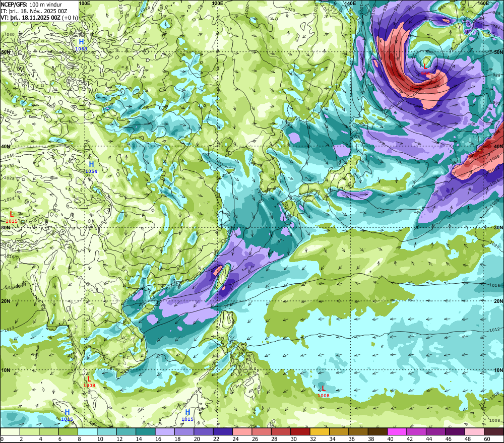504x443 pixels.
Task: Click the 10N label on the left edge
Action: point(6,370)
